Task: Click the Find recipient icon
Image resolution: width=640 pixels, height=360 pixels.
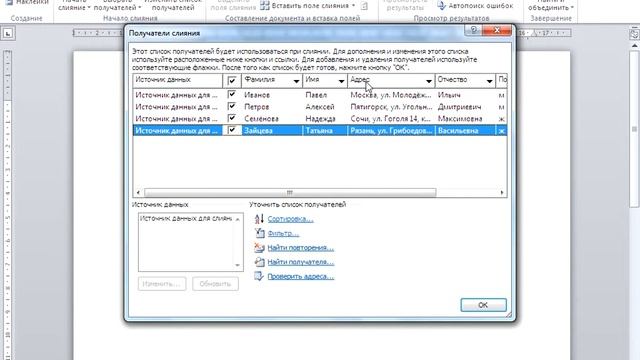Action: tap(259, 262)
